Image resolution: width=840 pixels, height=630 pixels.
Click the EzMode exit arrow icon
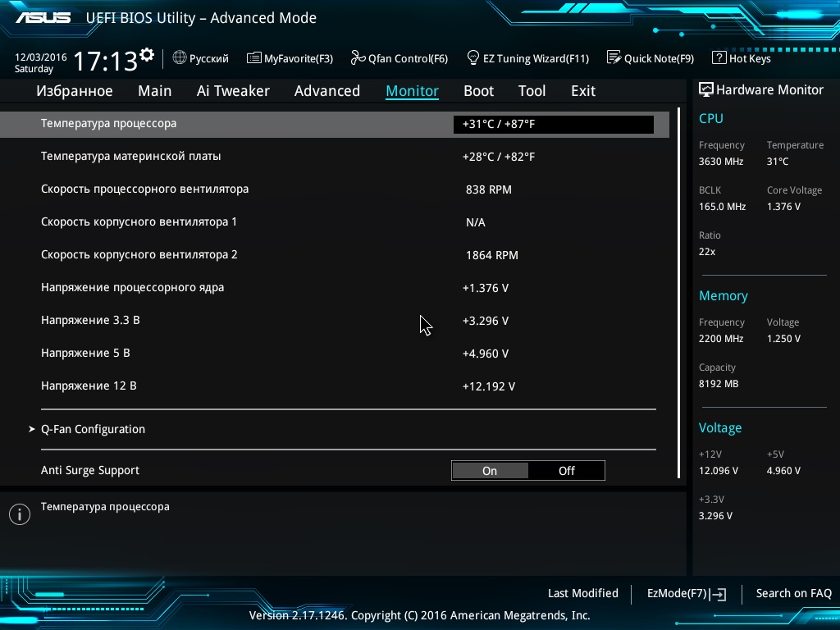[718, 594]
